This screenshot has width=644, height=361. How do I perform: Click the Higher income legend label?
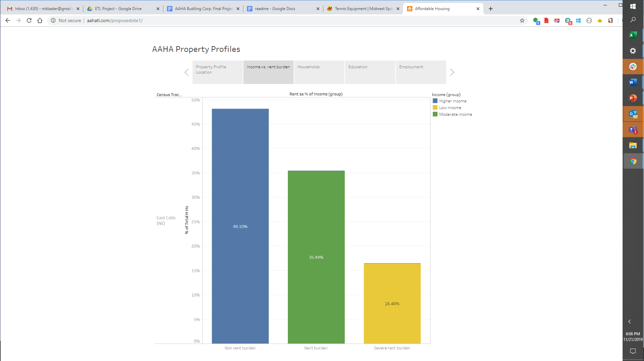click(453, 101)
